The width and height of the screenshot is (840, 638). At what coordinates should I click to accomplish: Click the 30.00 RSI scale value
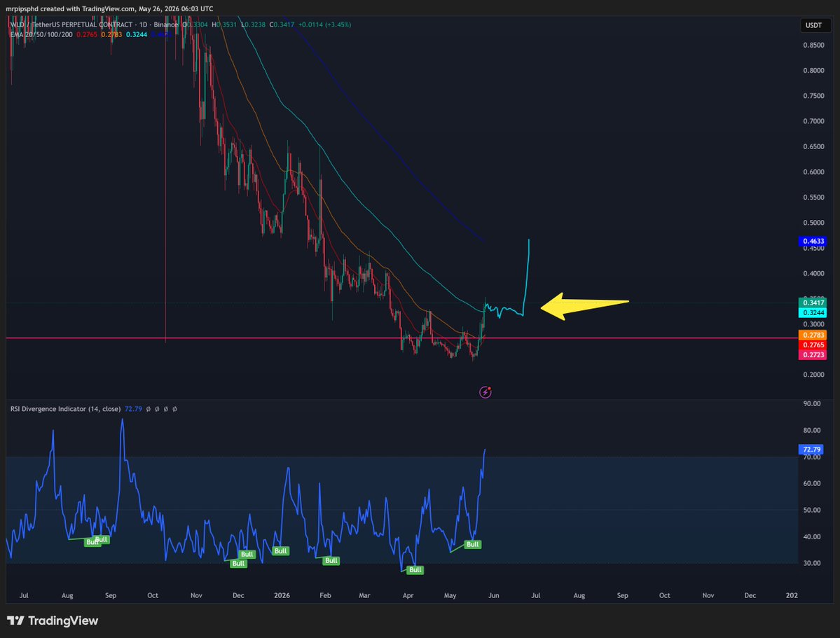(x=812, y=563)
